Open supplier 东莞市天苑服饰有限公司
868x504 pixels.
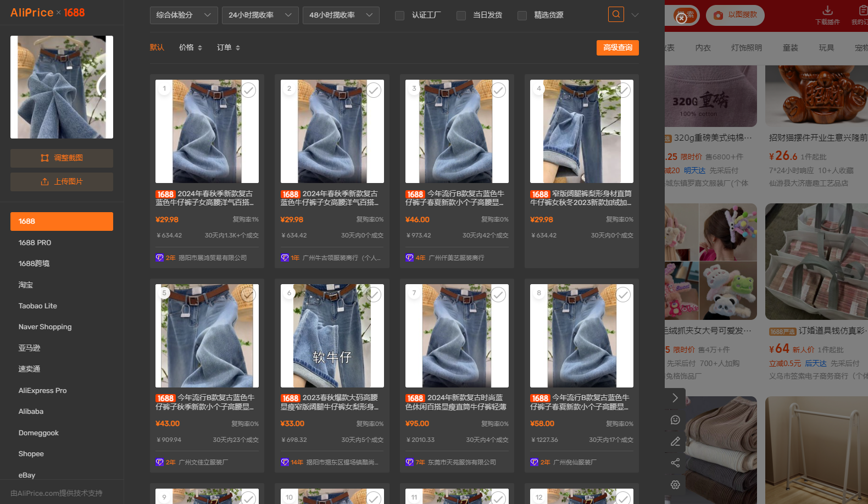pyautogui.click(x=462, y=462)
